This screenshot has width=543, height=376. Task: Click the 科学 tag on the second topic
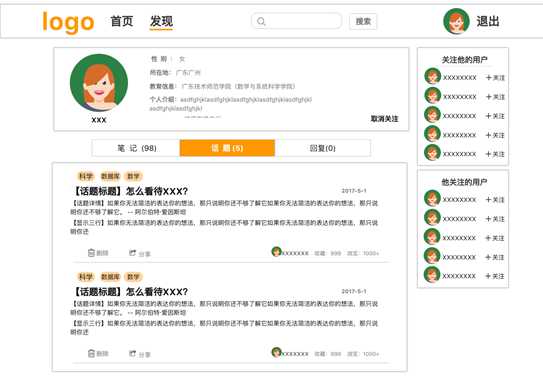86,277
